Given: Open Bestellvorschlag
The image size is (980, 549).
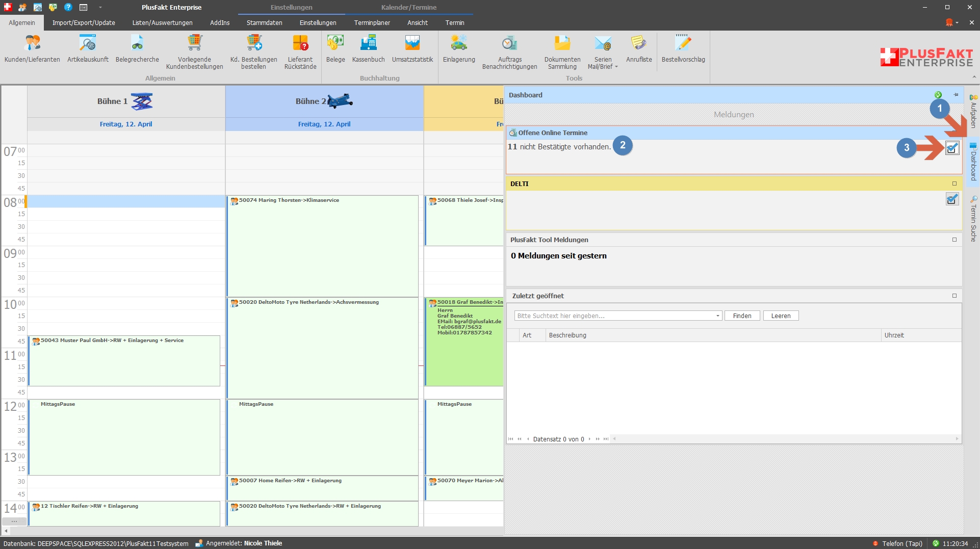Looking at the screenshot, I should point(683,49).
